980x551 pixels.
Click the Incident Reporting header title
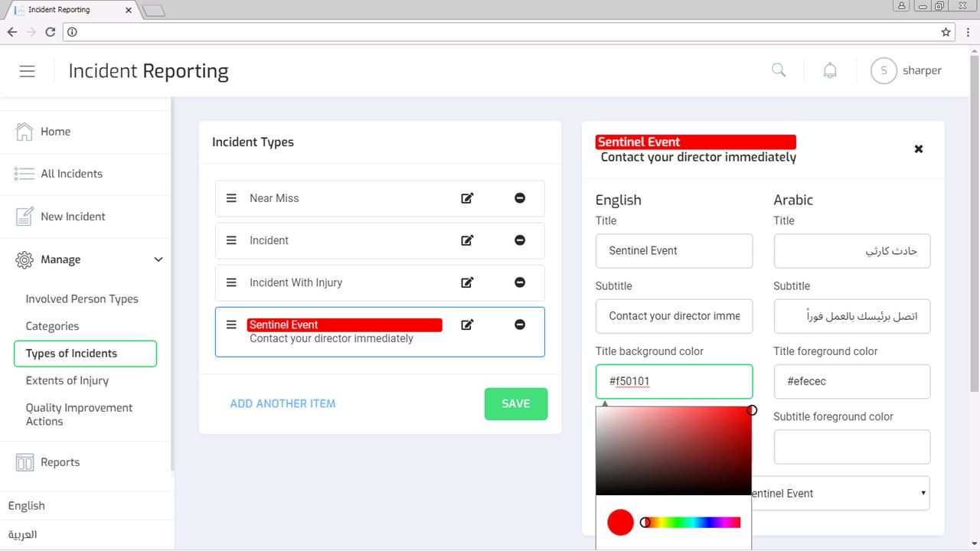click(x=149, y=71)
